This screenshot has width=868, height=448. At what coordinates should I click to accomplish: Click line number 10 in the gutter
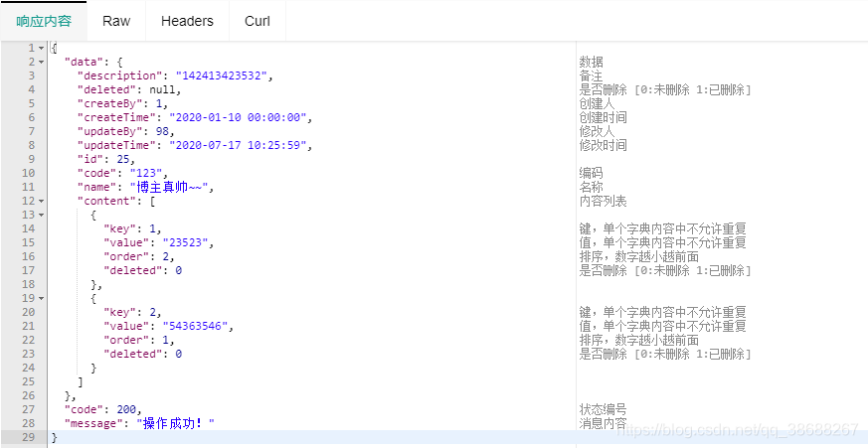pyautogui.click(x=28, y=173)
